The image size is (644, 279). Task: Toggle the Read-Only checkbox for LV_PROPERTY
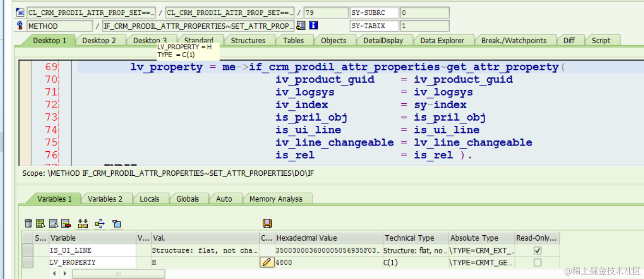[538, 262]
